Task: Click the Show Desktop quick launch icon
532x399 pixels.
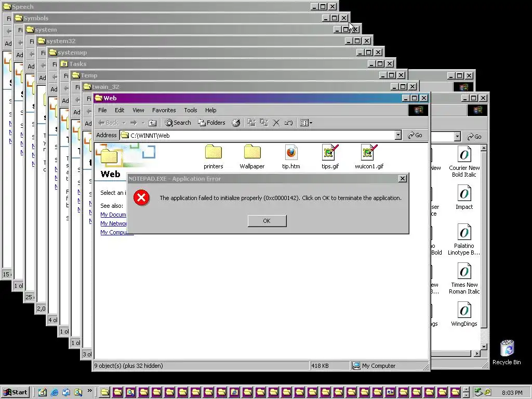Action: [x=43, y=392]
